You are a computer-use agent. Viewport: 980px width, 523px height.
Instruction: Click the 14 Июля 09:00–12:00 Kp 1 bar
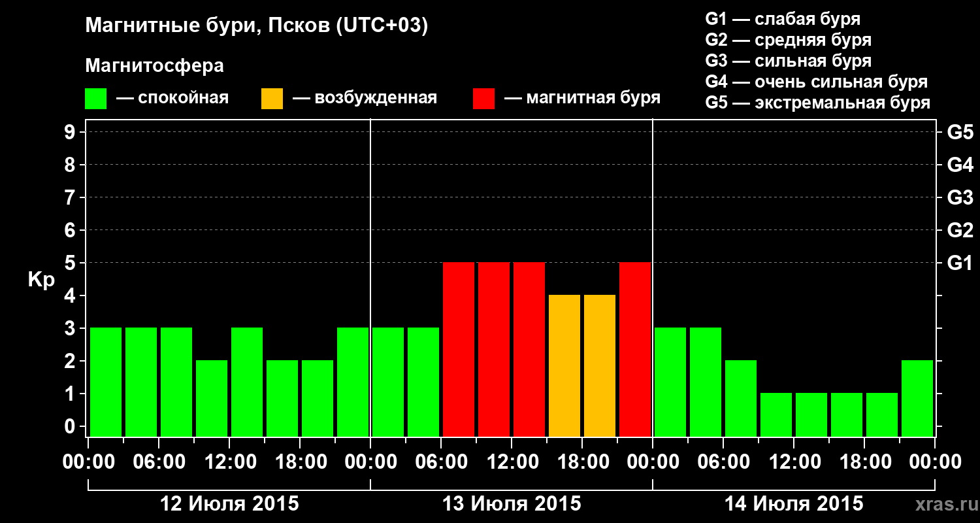point(776,414)
